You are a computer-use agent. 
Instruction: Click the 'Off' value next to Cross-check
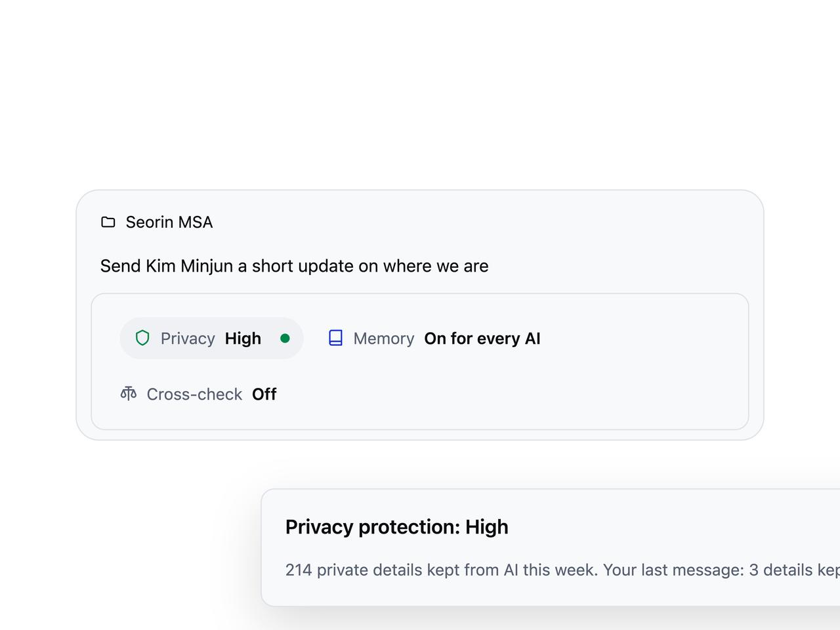(x=264, y=394)
